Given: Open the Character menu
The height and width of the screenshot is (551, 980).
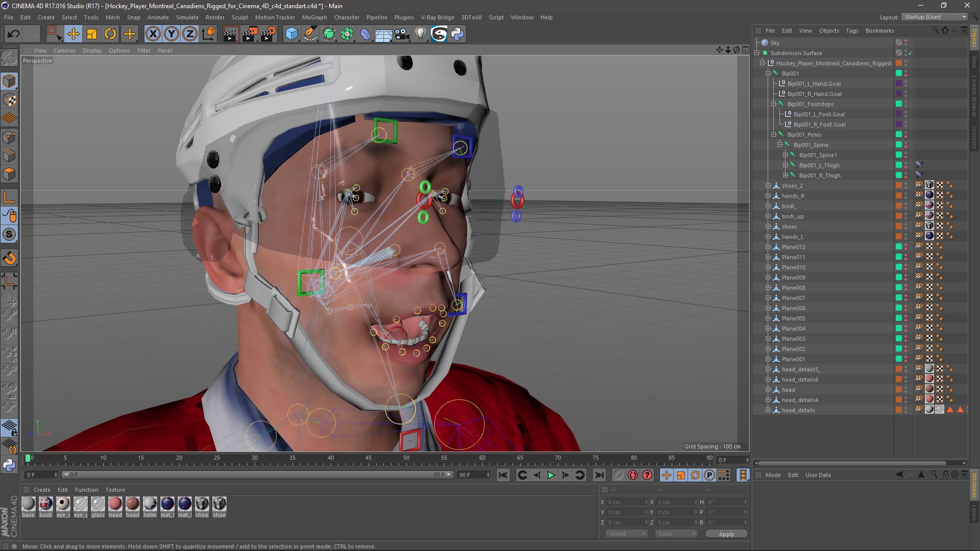Looking at the screenshot, I should [347, 17].
